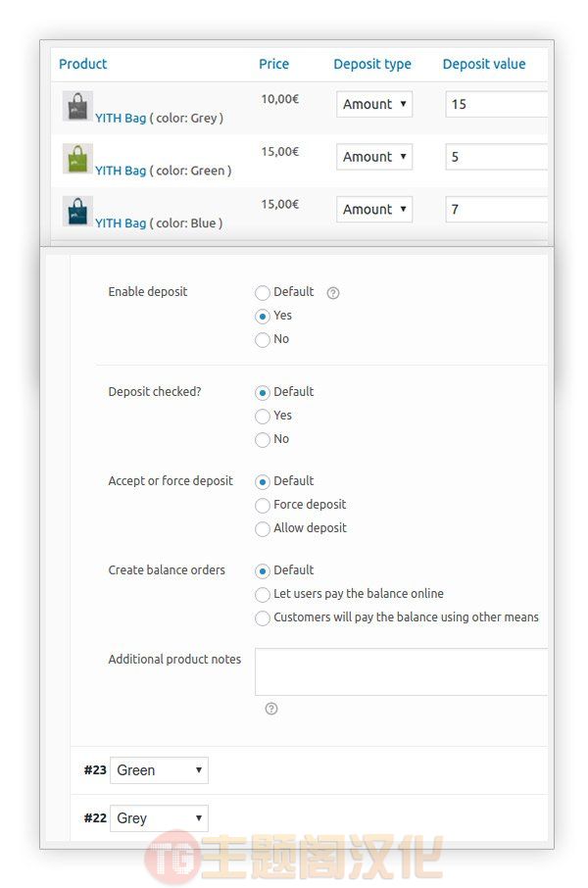Select Default for Deposit checked
Image resolution: width=588 pixels, height=888 pixels.
(263, 393)
